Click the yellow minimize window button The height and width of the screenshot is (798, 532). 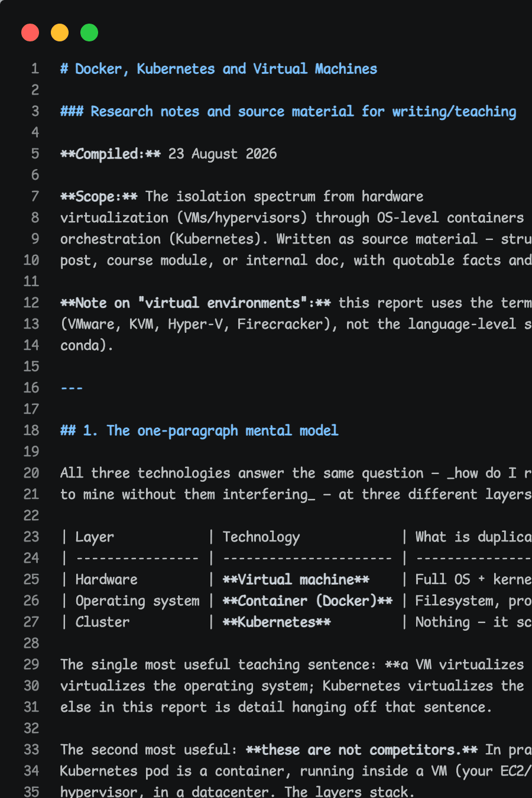click(60, 33)
